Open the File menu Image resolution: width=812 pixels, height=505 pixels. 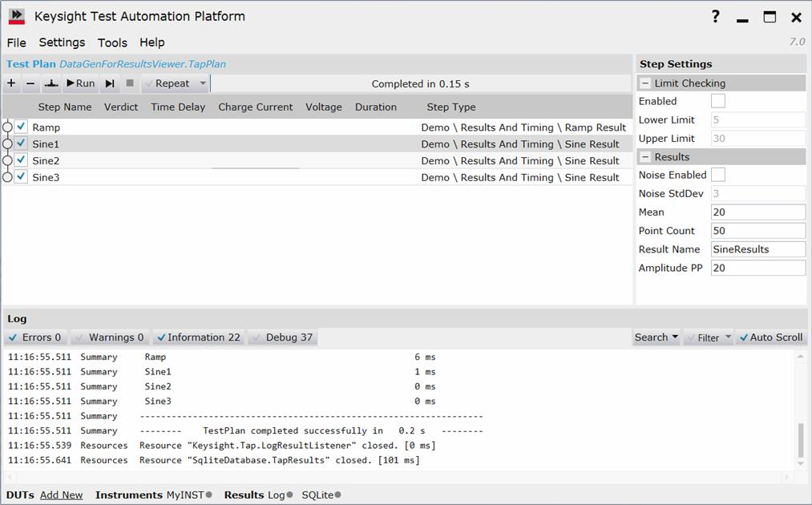pos(17,42)
